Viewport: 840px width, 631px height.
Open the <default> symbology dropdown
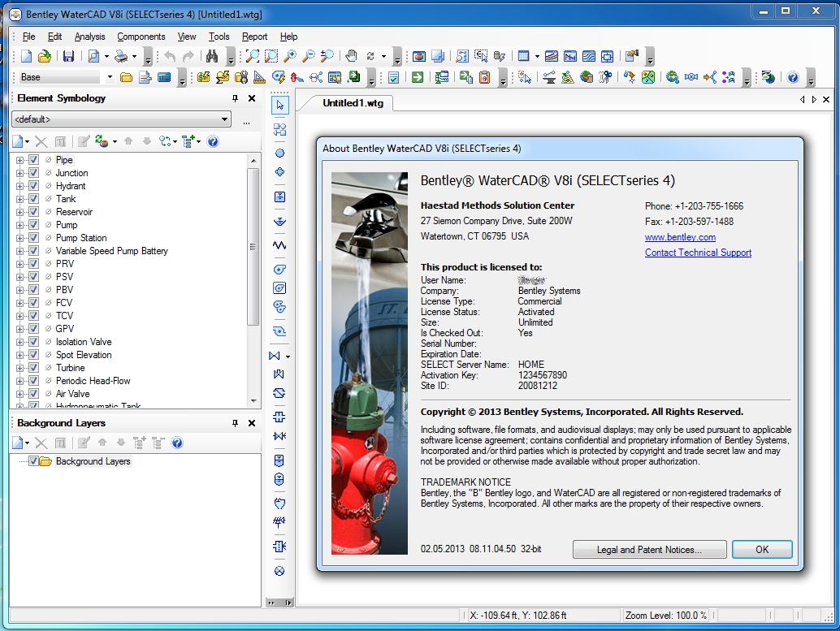coord(121,119)
